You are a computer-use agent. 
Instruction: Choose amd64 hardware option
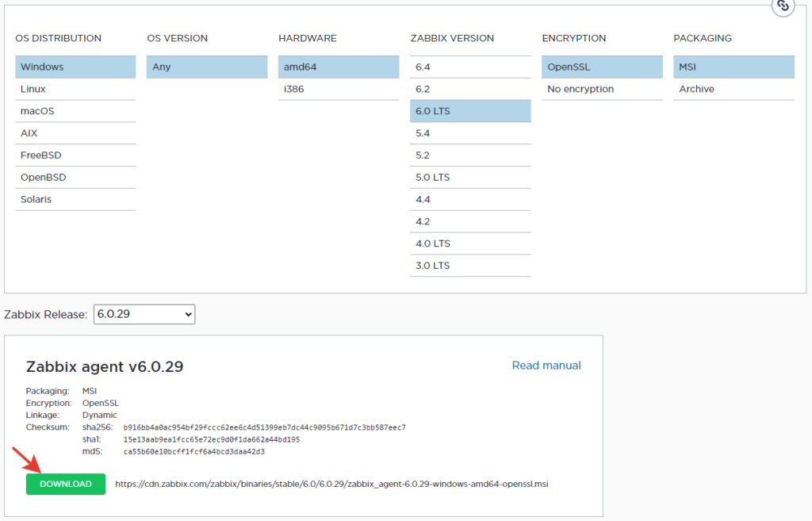click(x=339, y=67)
